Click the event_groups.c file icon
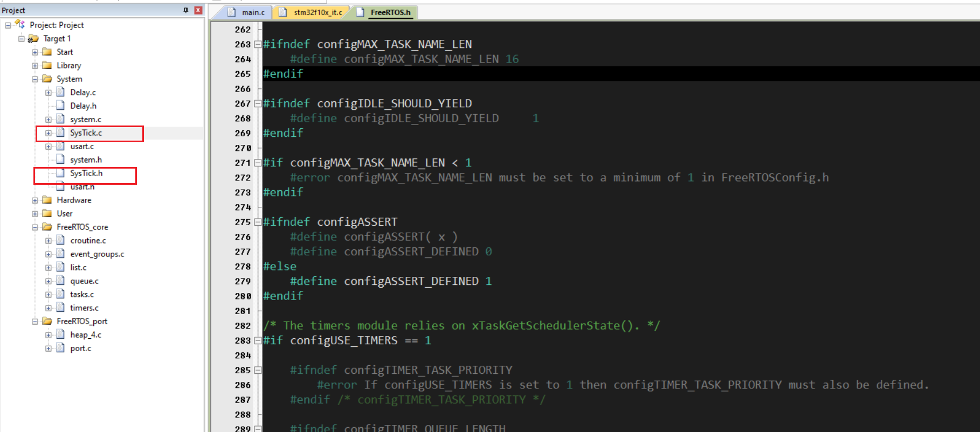The image size is (980, 432). tap(60, 254)
